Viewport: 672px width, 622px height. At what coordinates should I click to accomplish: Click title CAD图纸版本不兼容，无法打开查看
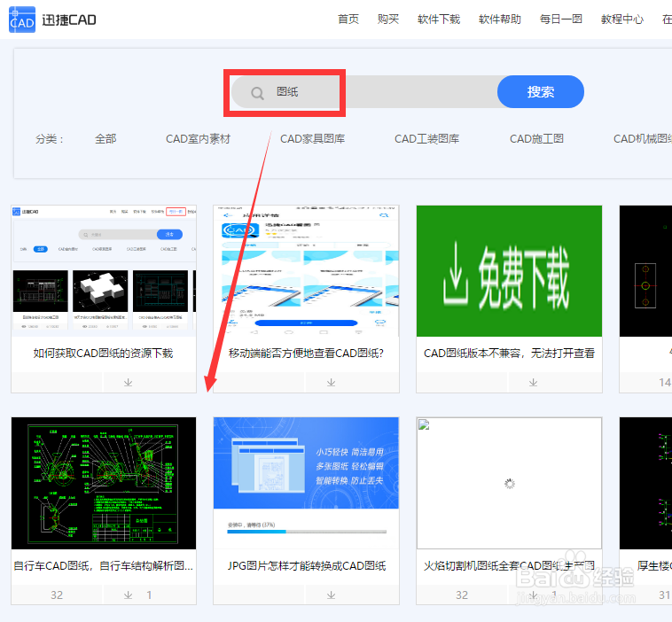(x=509, y=354)
